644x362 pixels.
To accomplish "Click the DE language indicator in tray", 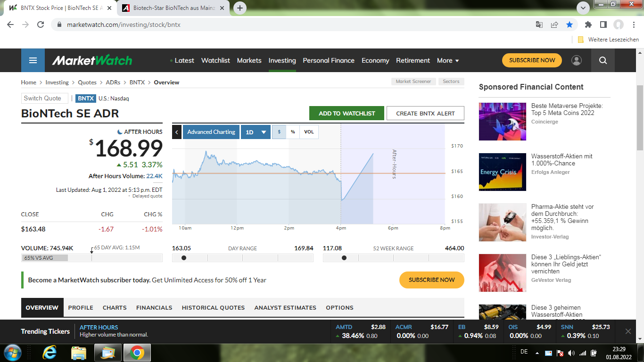I will click(524, 352).
